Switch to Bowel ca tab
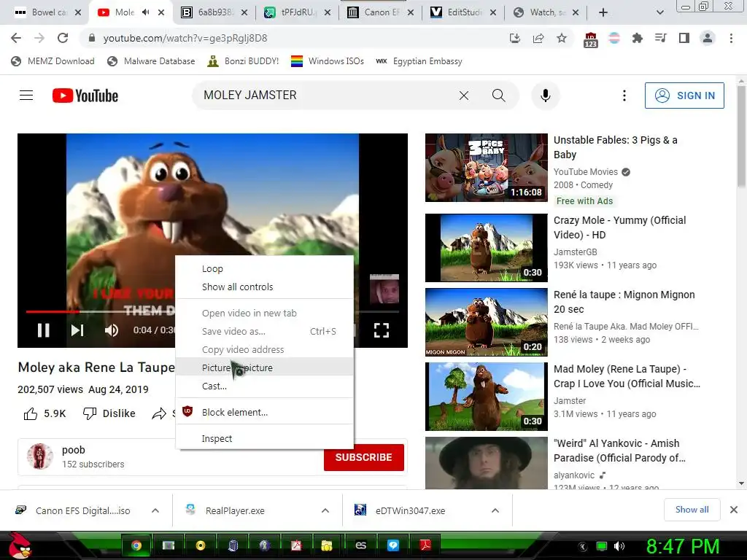 49,13
